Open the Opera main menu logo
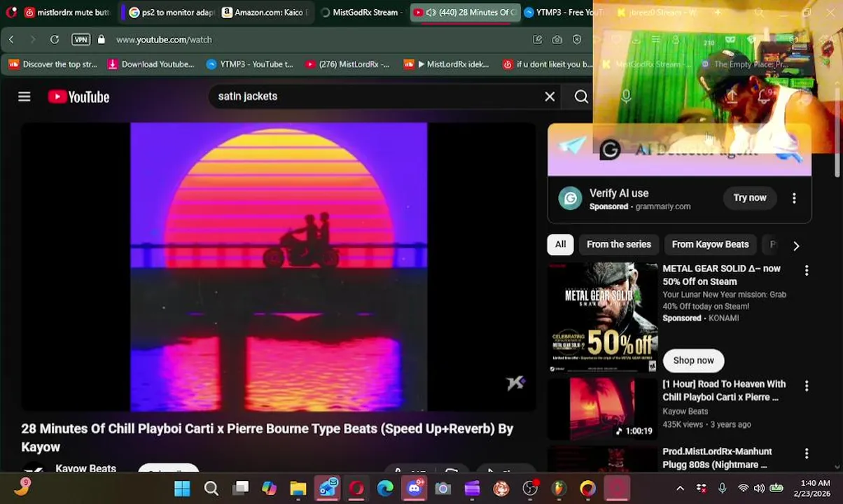Image resolution: width=843 pixels, height=504 pixels. tap(11, 12)
